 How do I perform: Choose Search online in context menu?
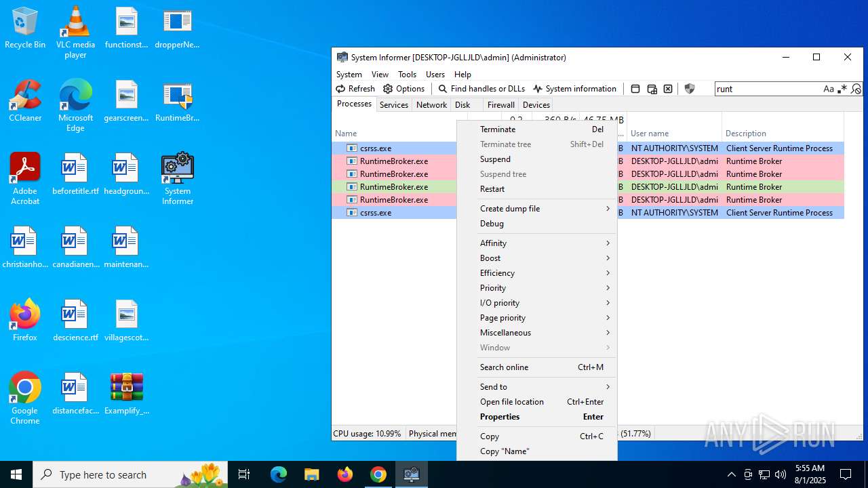click(x=537, y=367)
